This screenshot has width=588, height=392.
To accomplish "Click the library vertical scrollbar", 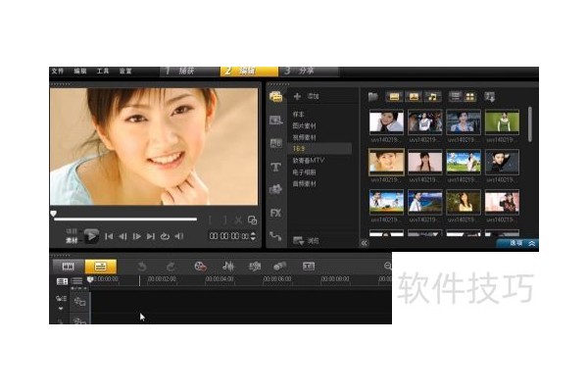I will tap(530, 124).
